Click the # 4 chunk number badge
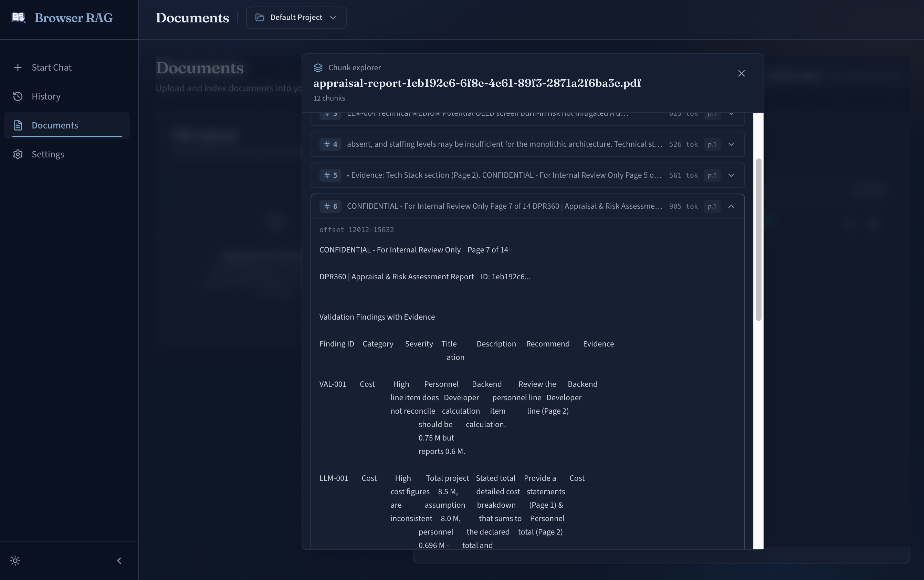 (x=330, y=144)
